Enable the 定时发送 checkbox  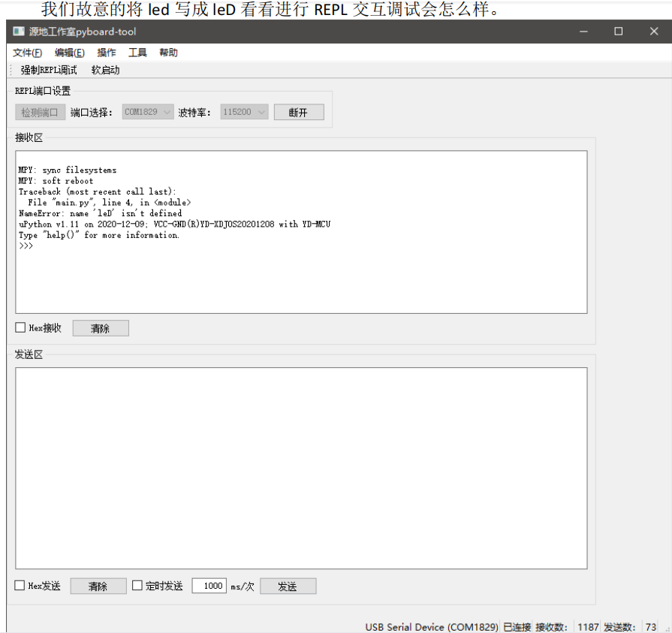click(137, 586)
